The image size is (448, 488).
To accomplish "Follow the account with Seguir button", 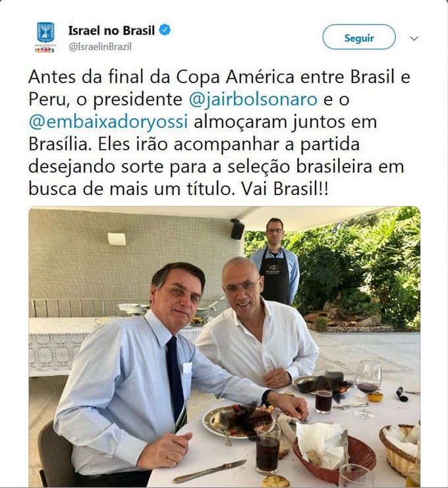I will point(359,38).
